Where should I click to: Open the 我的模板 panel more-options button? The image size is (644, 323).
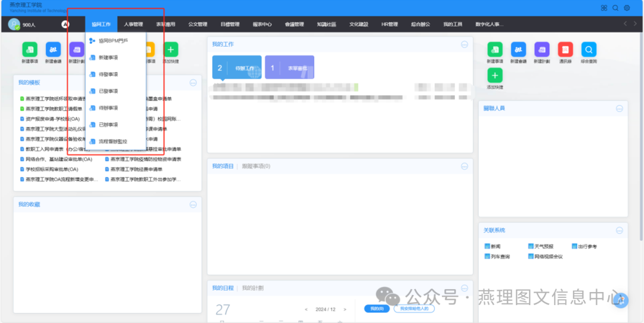click(x=193, y=83)
